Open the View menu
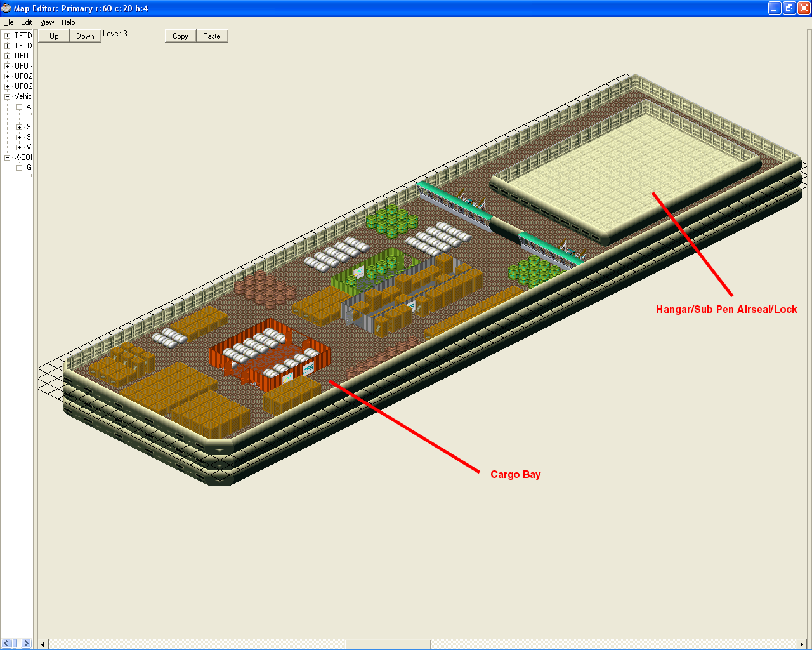Screen dimensions: 812x650 point(47,22)
